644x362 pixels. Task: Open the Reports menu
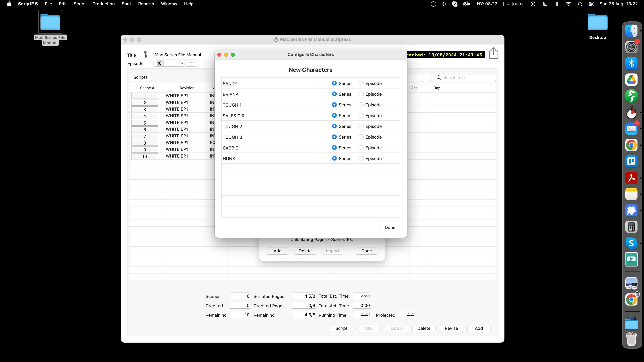click(x=146, y=4)
